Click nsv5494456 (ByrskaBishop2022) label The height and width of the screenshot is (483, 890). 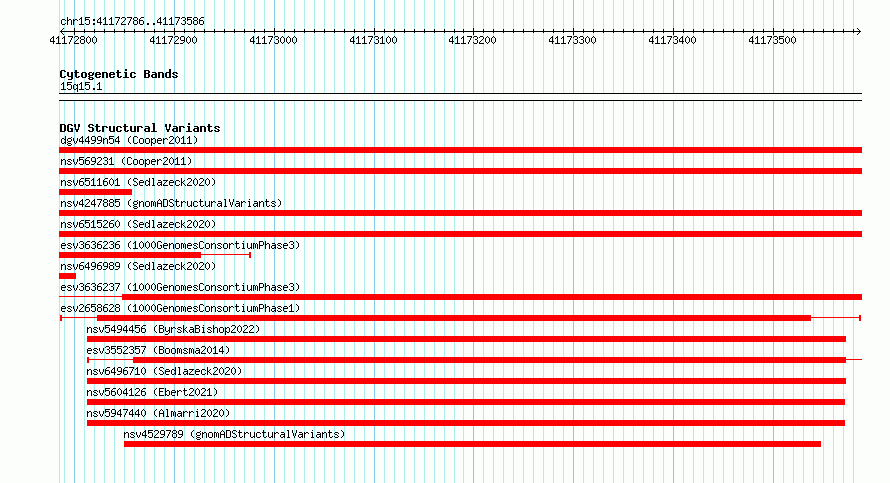(173, 329)
